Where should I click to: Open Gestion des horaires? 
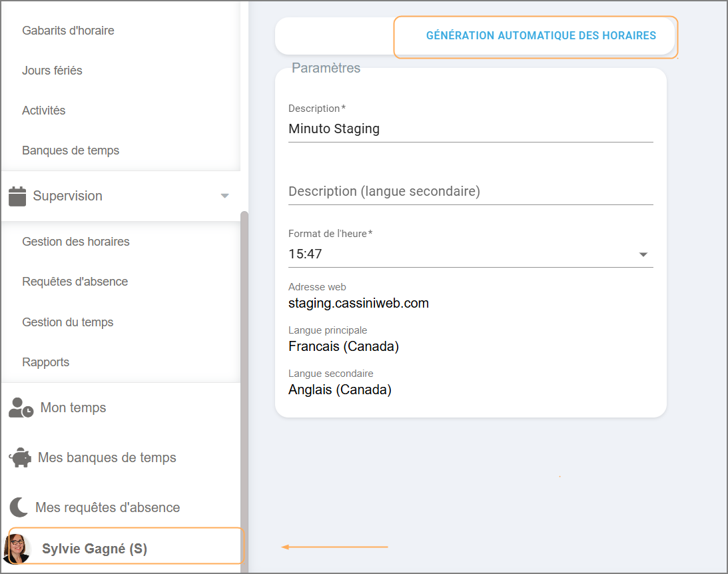[76, 242]
